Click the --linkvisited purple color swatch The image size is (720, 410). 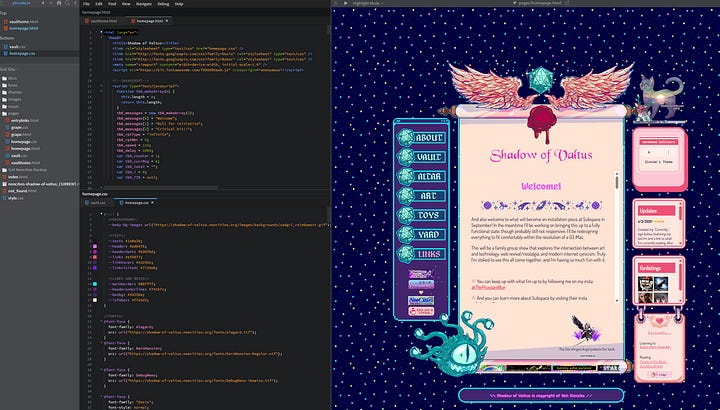(x=95, y=268)
